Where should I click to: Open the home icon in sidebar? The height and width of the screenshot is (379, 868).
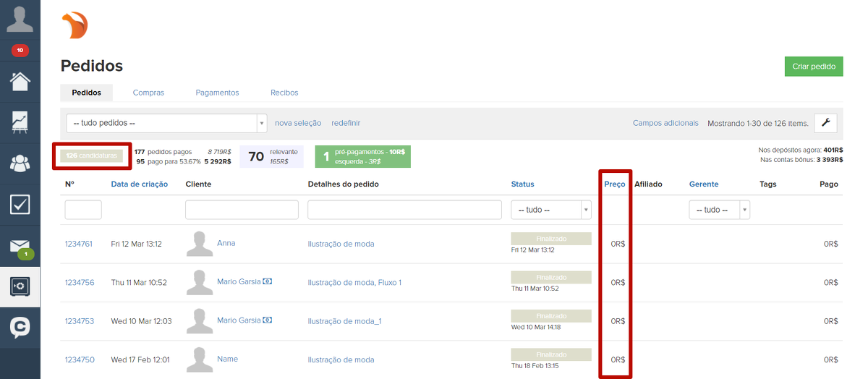(20, 81)
